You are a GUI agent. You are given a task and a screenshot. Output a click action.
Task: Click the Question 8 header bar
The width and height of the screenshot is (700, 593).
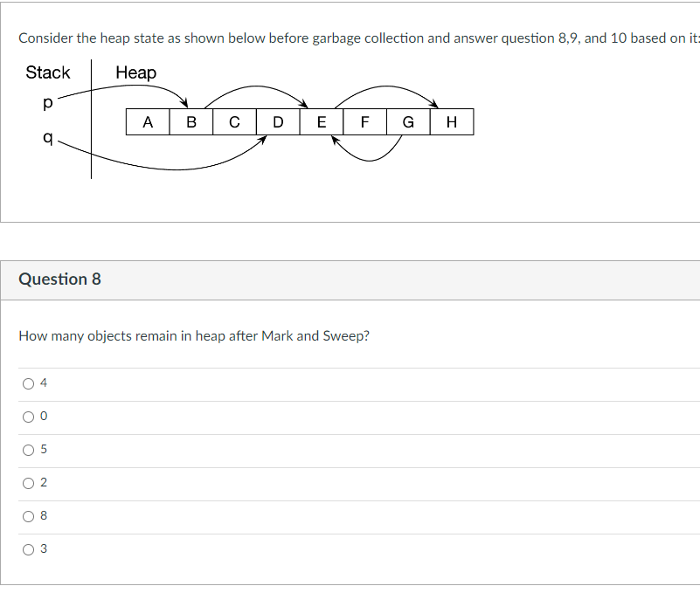(x=59, y=279)
